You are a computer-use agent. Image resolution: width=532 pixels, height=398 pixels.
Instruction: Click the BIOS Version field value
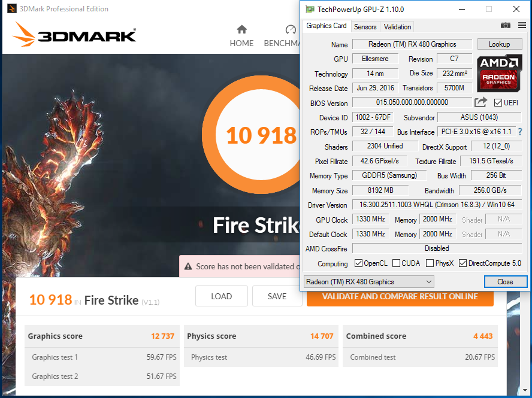pyautogui.click(x=412, y=102)
